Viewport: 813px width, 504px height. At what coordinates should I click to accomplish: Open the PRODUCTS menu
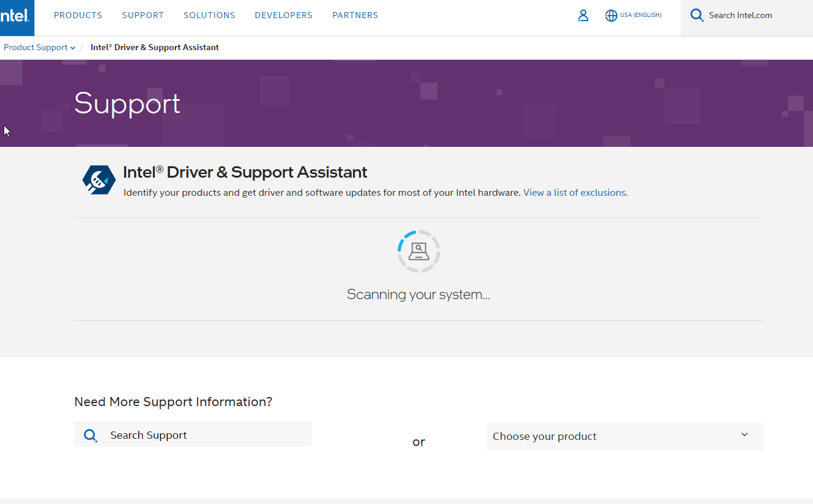77,15
